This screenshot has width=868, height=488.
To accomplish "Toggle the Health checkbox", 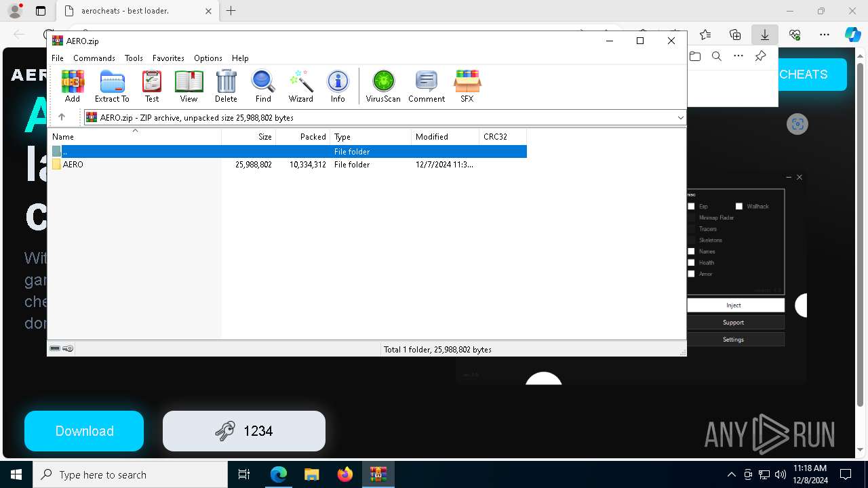I will [x=691, y=262].
